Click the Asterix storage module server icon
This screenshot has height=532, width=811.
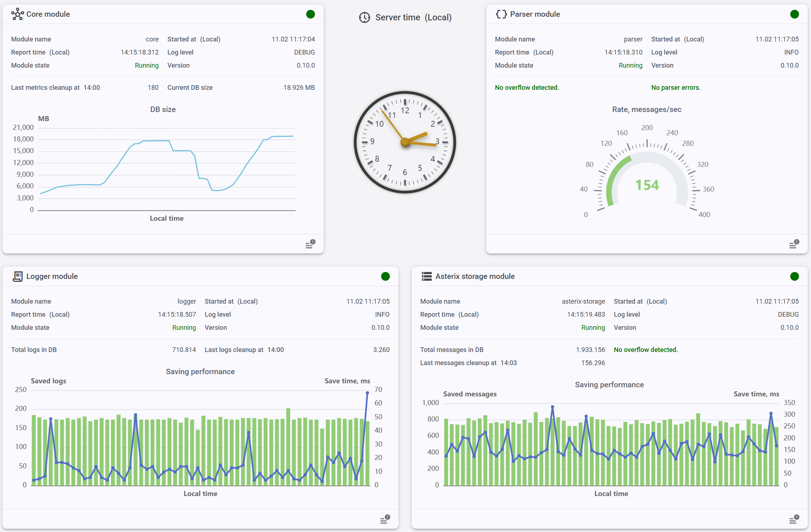coord(427,276)
